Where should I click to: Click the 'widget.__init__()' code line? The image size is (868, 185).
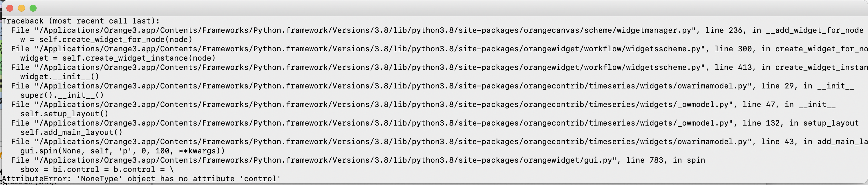pos(60,77)
